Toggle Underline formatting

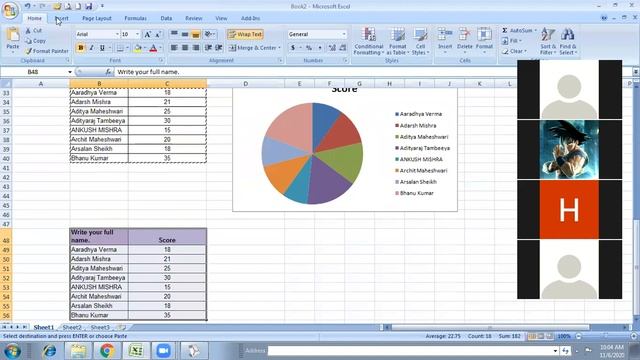pyautogui.click(x=102, y=48)
